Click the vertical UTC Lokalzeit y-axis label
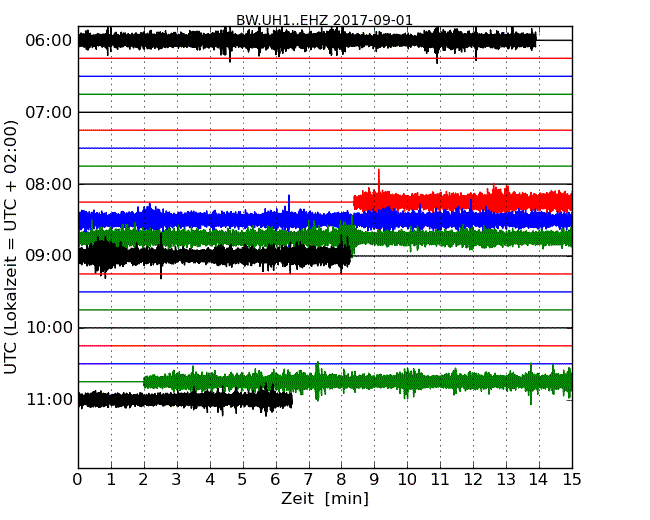The image size is (650, 520). tap(12, 247)
